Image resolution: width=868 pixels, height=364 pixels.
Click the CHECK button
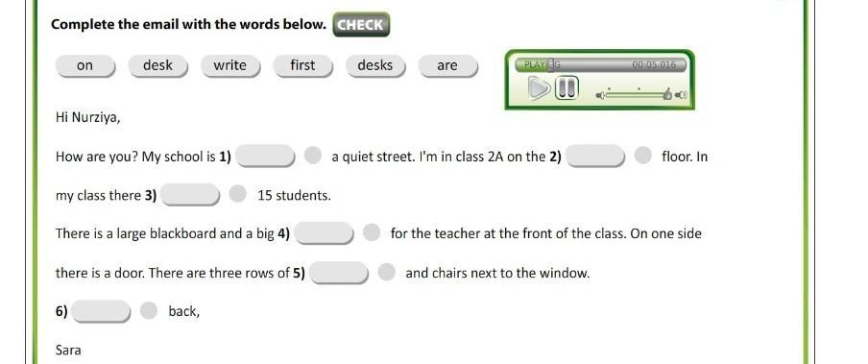[x=361, y=24]
